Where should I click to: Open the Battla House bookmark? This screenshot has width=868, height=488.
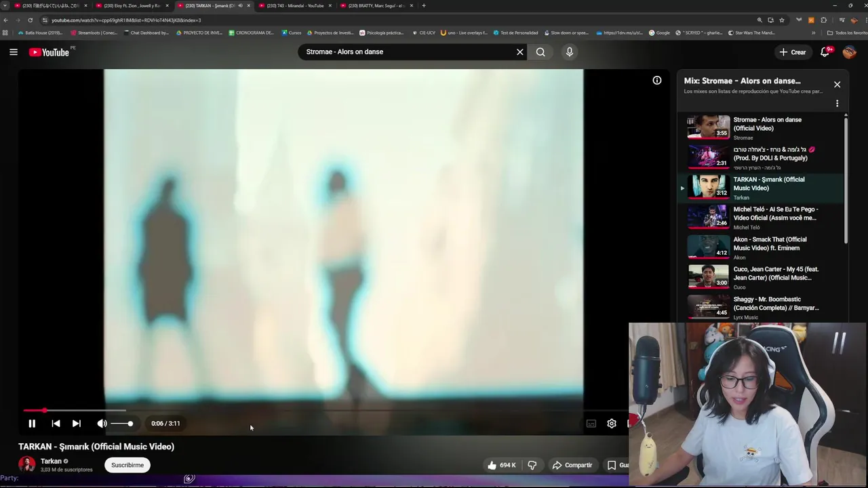coord(40,33)
